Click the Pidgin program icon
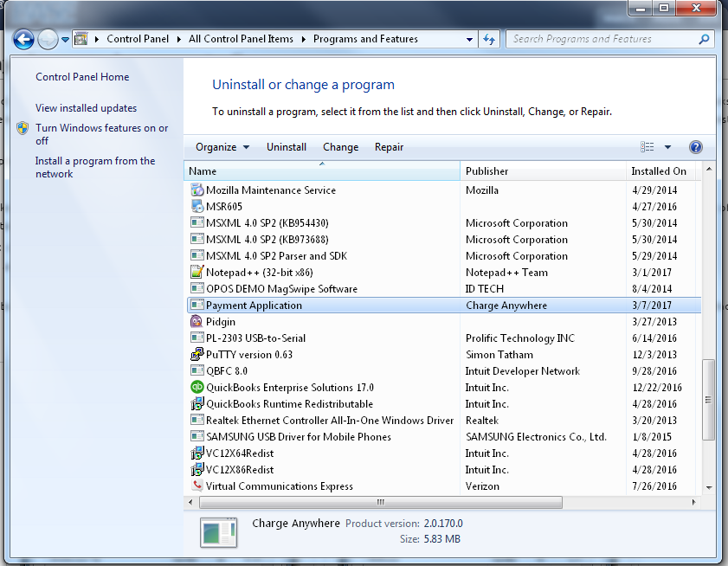The height and width of the screenshot is (566, 728). [x=196, y=322]
